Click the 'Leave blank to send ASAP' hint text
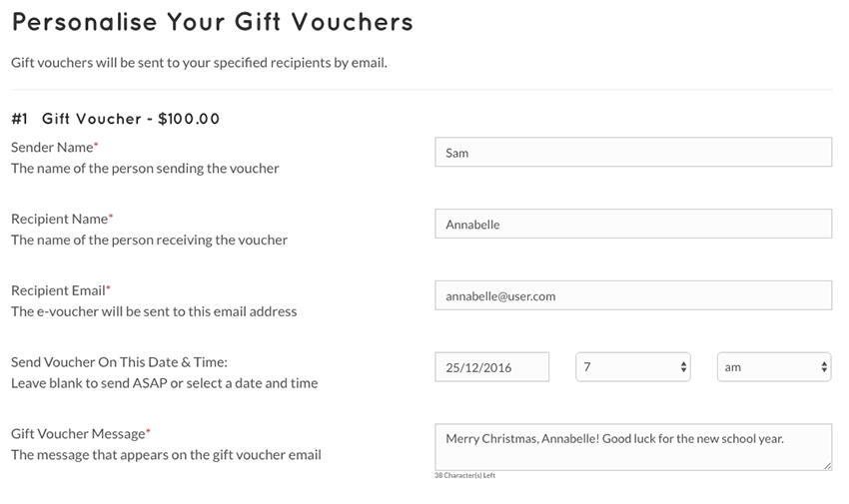849x504 pixels. [x=164, y=383]
